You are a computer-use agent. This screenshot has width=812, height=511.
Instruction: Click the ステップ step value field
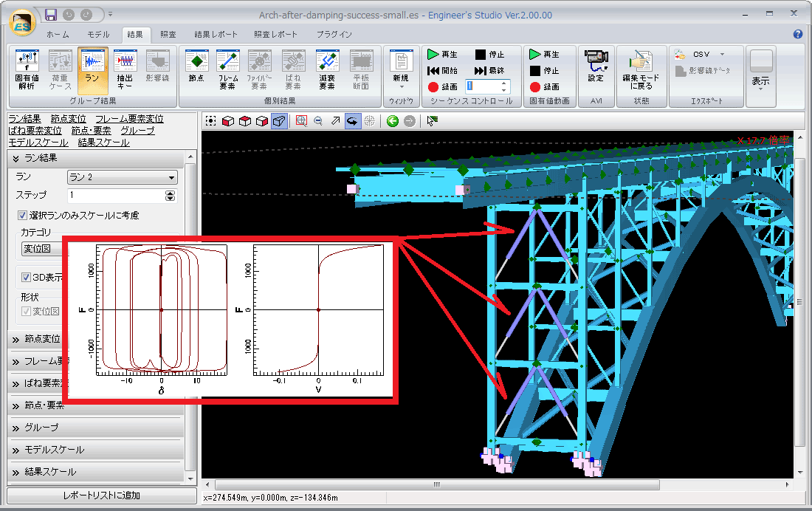(116, 196)
